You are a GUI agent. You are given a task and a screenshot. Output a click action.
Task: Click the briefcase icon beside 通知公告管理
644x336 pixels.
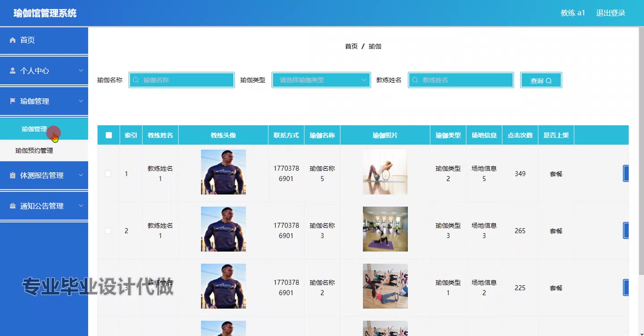[13, 206]
